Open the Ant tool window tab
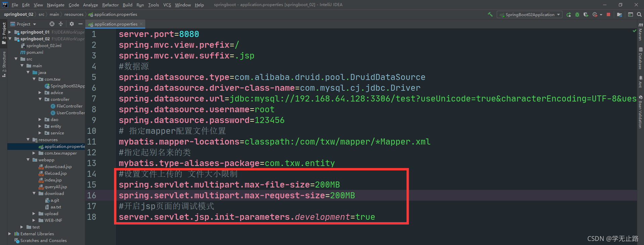The image size is (644, 245). [640, 82]
